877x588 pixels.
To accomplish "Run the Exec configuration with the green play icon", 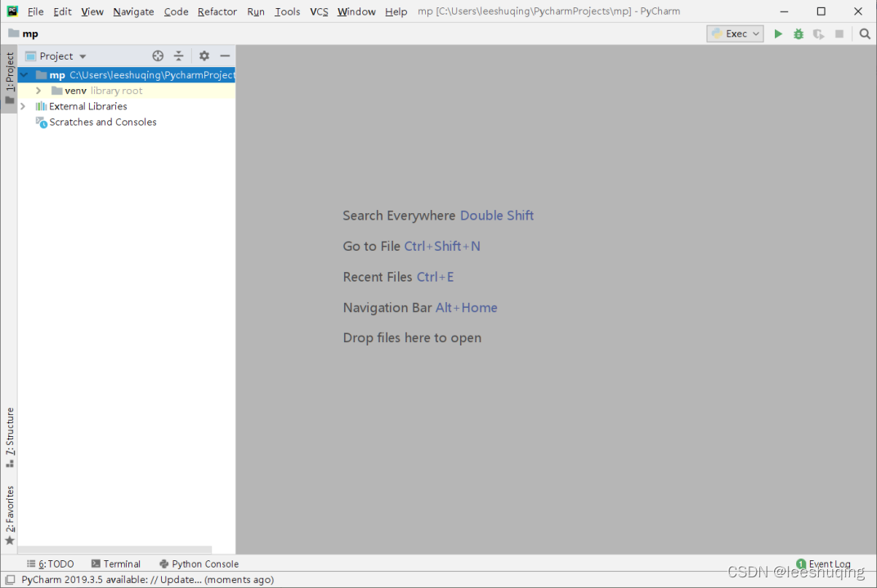I will (x=778, y=33).
